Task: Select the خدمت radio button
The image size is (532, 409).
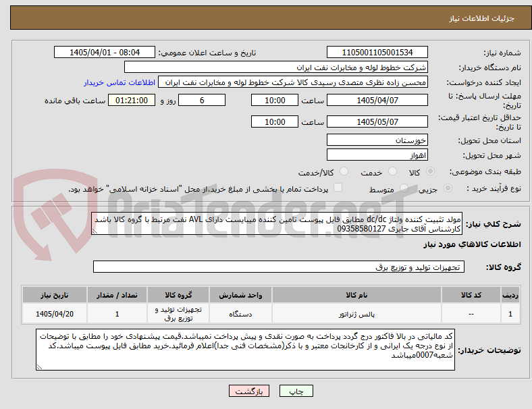Action: click(x=392, y=171)
